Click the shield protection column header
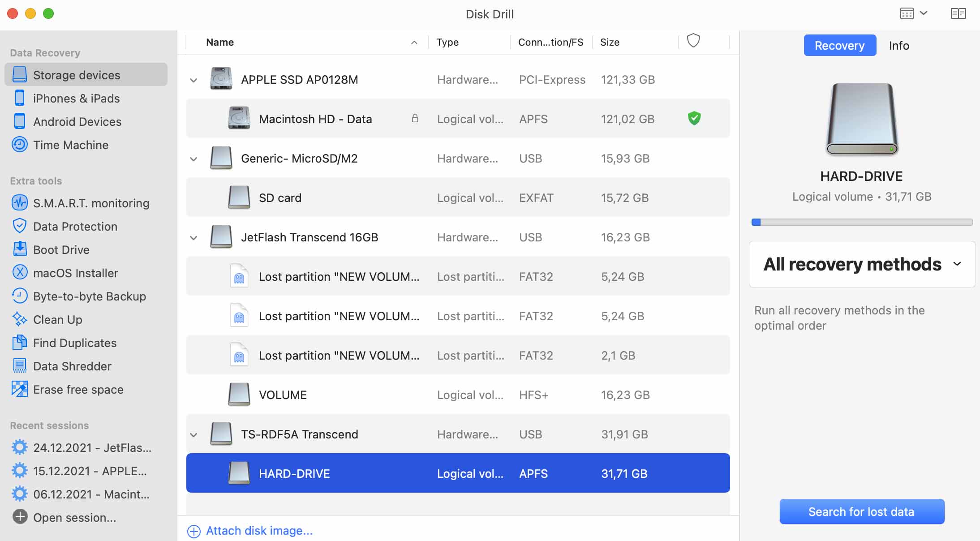Screen dimensions: 980x541 click(693, 41)
